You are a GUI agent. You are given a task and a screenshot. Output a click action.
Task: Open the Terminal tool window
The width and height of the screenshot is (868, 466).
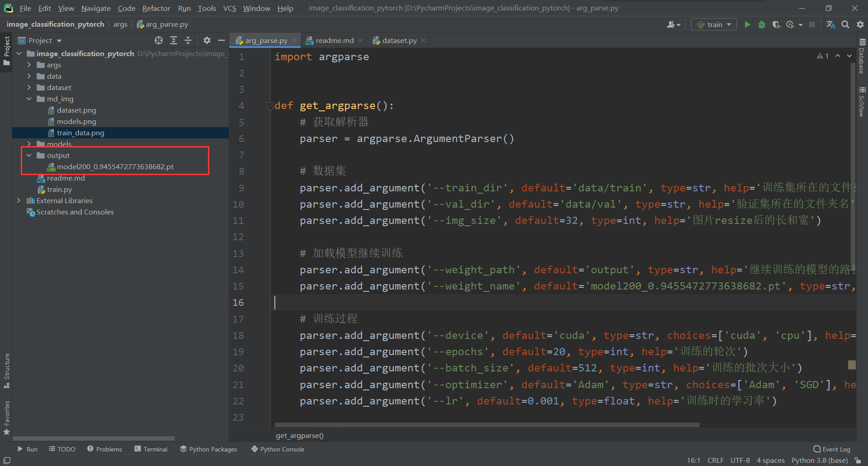pos(151,449)
